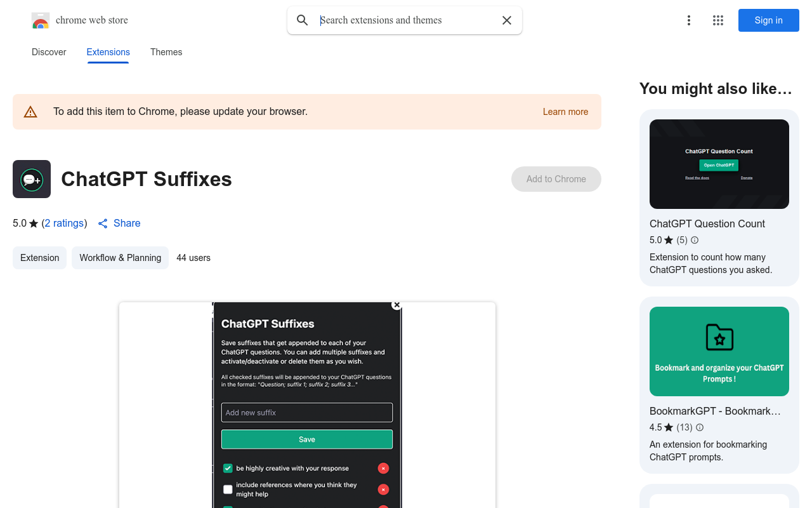Open the Workflow & Planning category chip
The height and width of the screenshot is (508, 812).
click(120, 258)
